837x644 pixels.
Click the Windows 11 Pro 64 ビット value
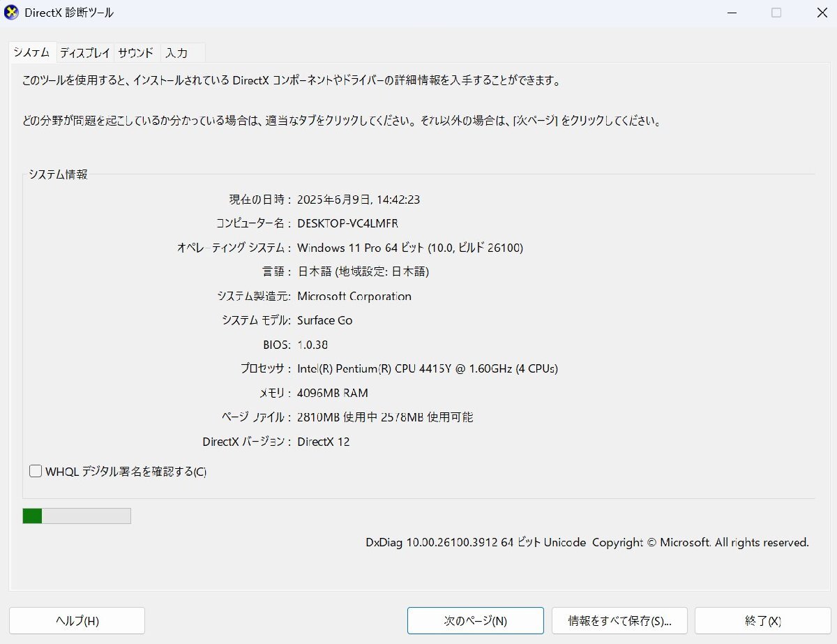tap(410, 248)
